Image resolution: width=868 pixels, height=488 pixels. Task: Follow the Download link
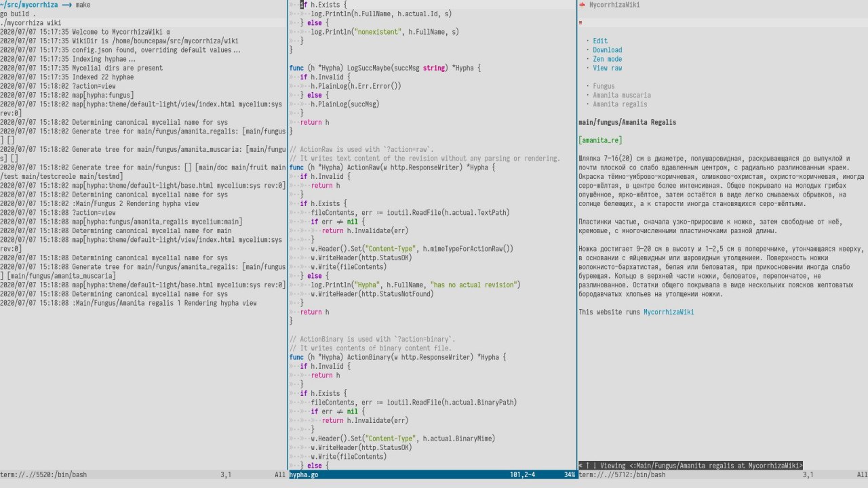[607, 50]
